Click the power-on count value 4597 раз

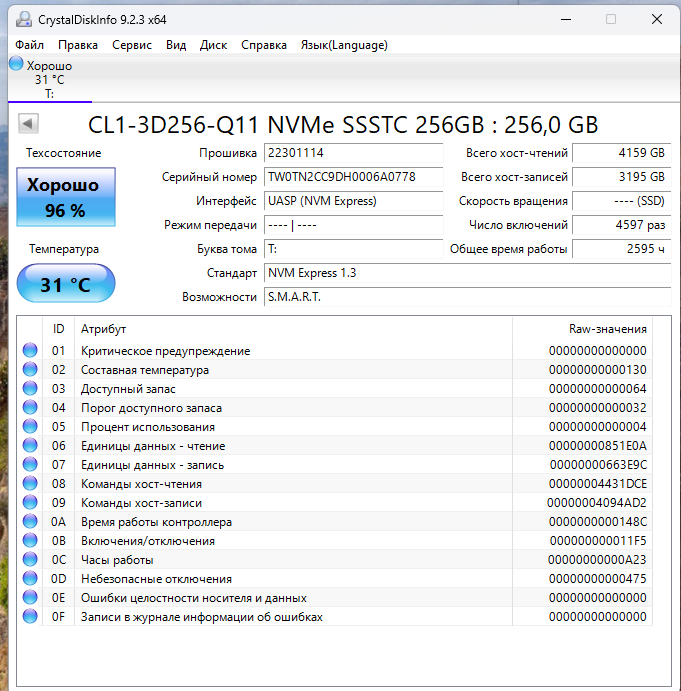pos(621,225)
